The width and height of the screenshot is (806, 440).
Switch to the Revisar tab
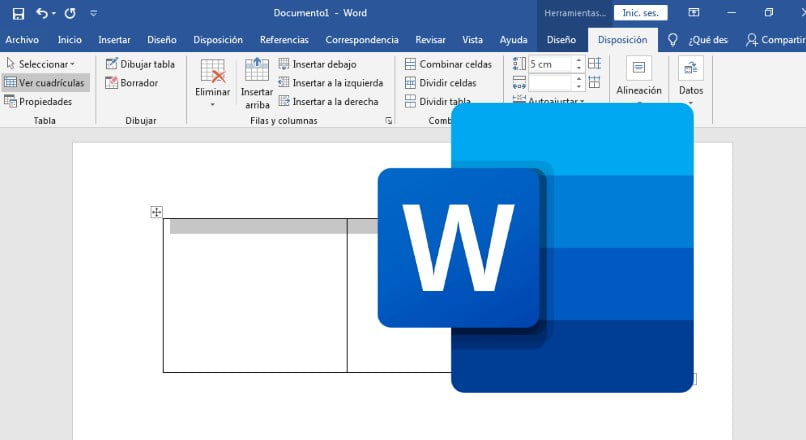click(x=430, y=40)
